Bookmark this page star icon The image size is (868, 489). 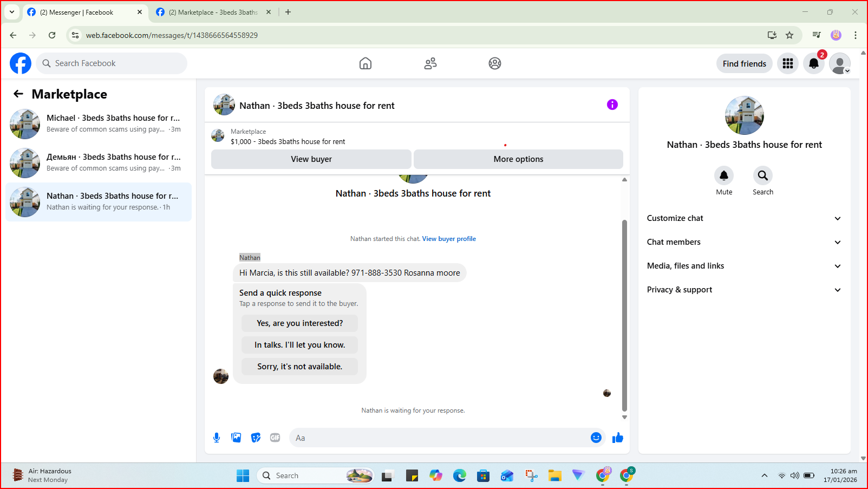pyautogui.click(x=789, y=35)
